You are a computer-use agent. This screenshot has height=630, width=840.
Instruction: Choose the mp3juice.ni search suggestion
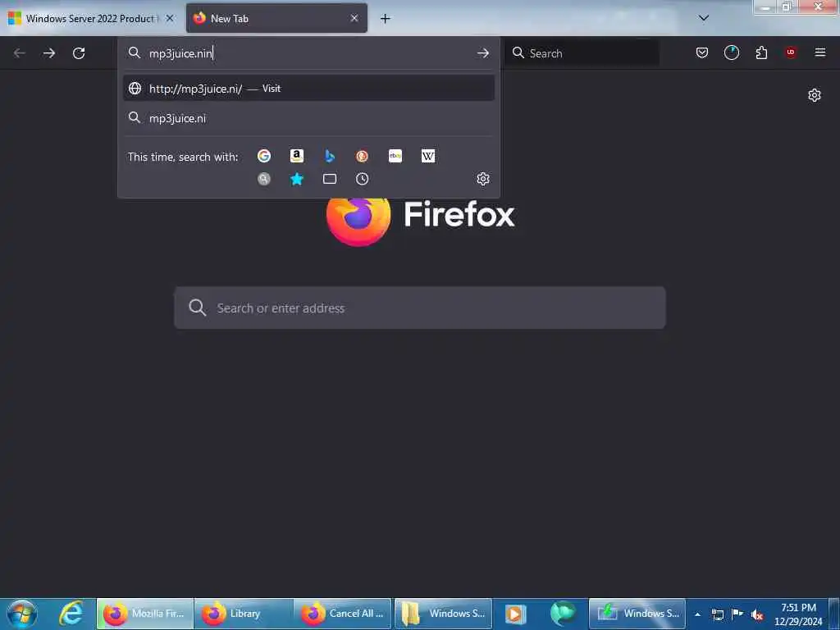tap(308, 118)
